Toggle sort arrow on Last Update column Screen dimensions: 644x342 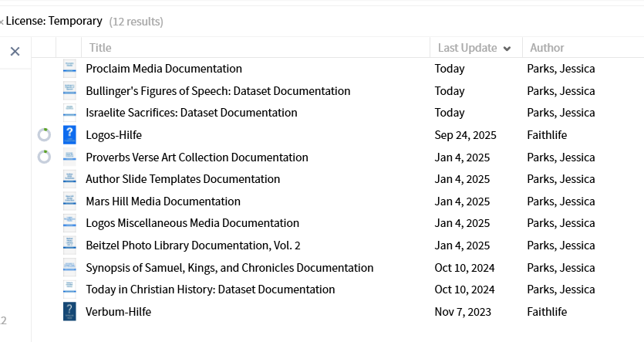point(507,49)
